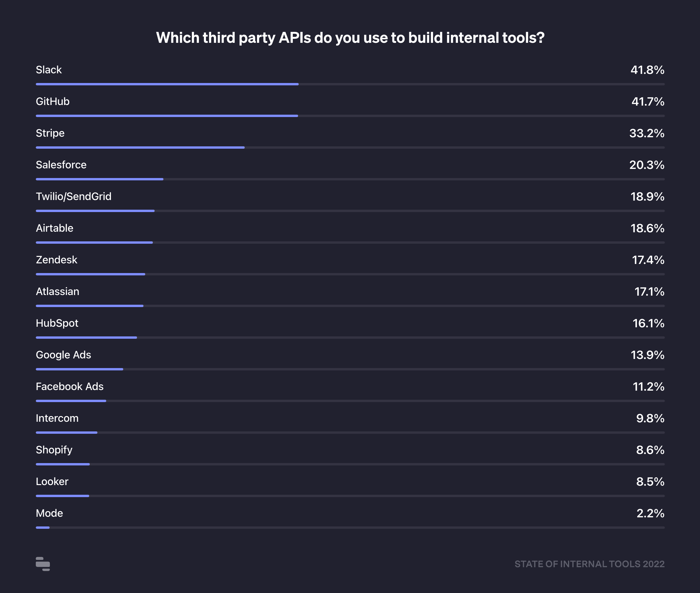700x593 pixels.
Task: Select the Atlassian label
Action: click(x=58, y=292)
